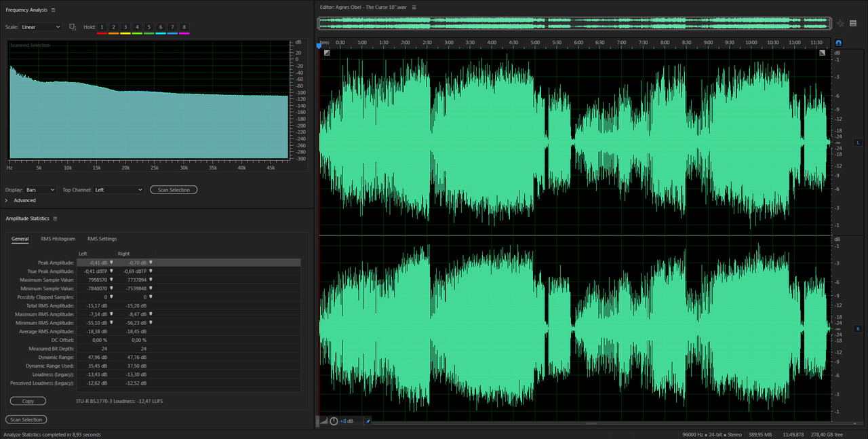This screenshot has height=439, width=868.
Task: Switch to the RMS Histogram tab
Action: pos(58,239)
